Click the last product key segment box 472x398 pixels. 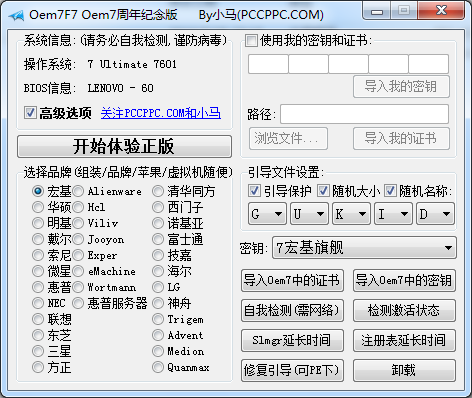(429, 64)
